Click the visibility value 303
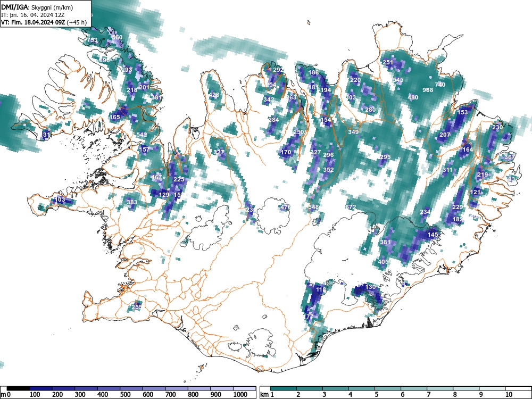 click(x=351, y=97)
